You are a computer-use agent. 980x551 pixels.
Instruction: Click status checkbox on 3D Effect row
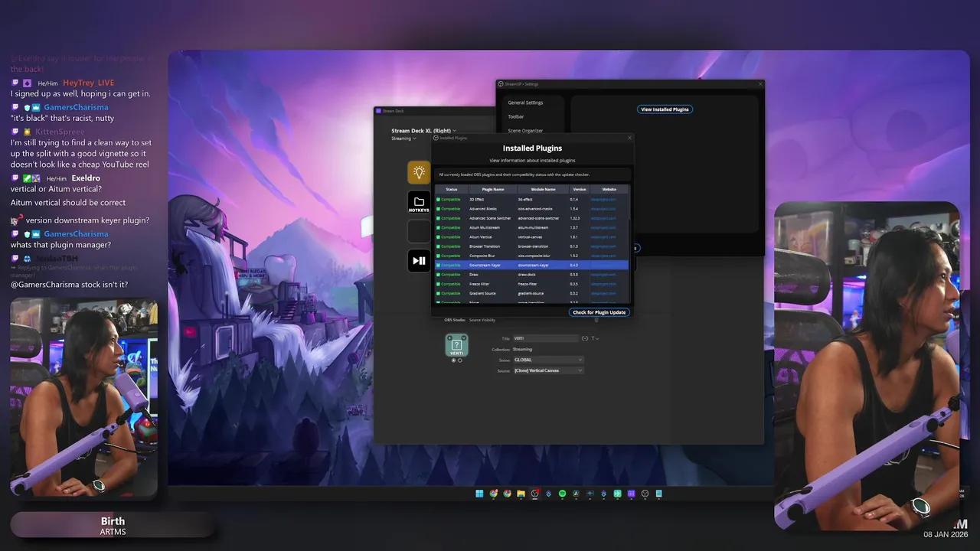click(x=439, y=200)
